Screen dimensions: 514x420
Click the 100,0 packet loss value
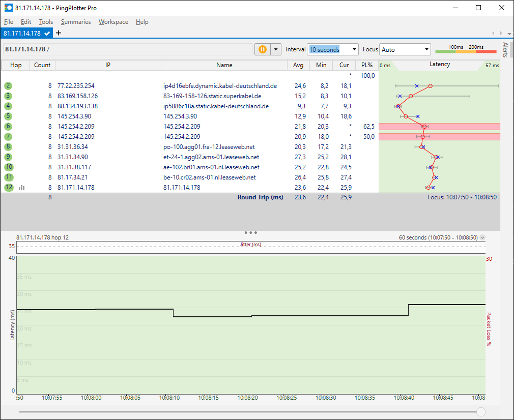tap(367, 76)
